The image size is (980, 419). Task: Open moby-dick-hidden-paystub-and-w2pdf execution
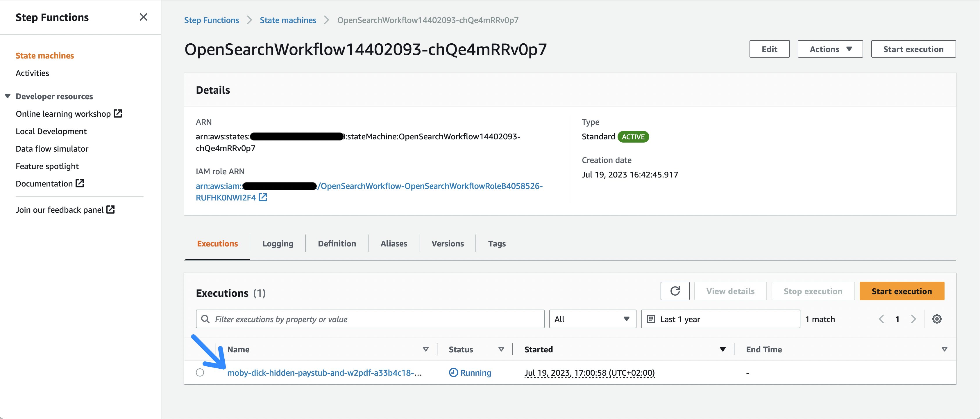(324, 373)
